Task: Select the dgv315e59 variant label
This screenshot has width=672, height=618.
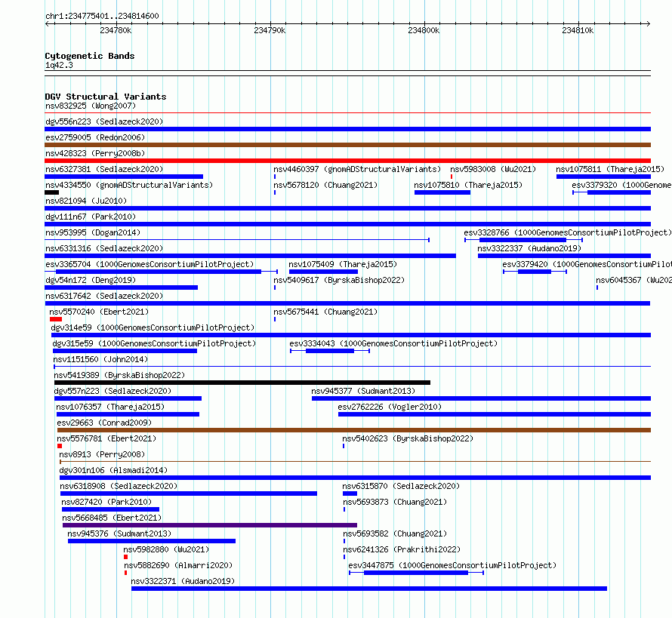Action: click(154, 343)
